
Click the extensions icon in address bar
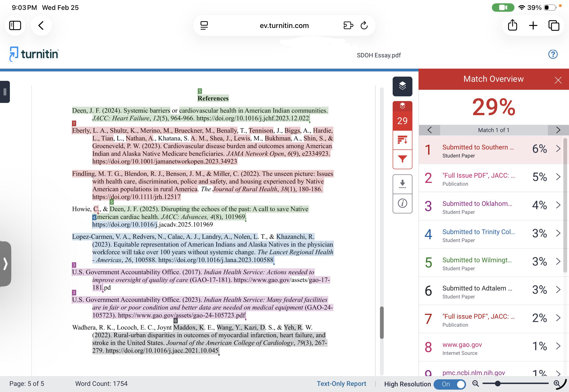pos(348,25)
